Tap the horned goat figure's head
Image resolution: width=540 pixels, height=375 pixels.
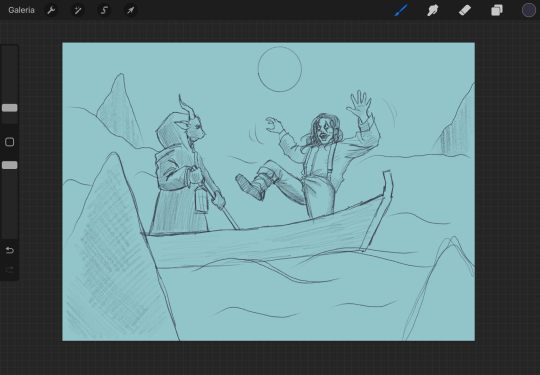pyautogui.click(x=191, y=126)
